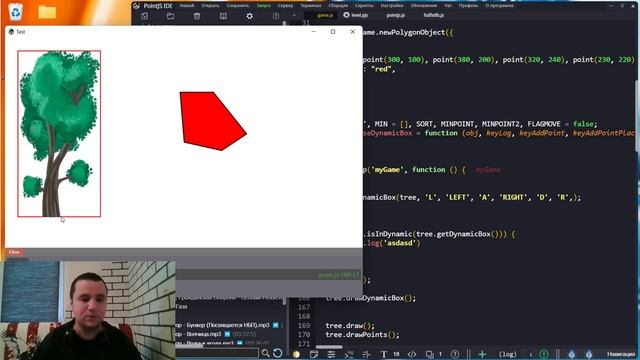Expand the small arrow beside the toolbar help icon

pos(294,16)
